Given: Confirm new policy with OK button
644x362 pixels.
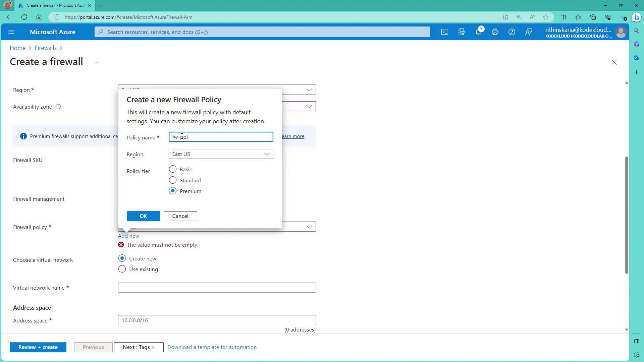Looking at the screenshot, I should click(143, 216).
